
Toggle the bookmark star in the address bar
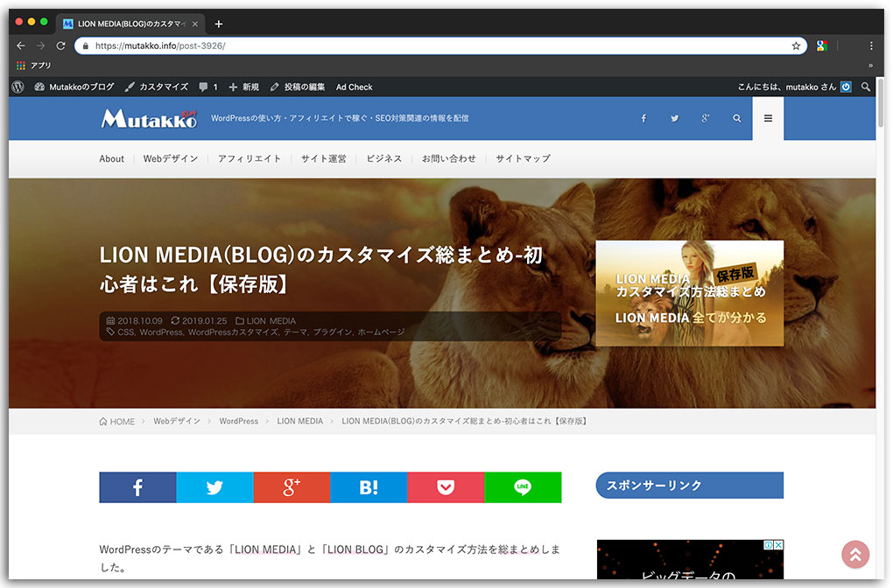click(x=795, y=45)
